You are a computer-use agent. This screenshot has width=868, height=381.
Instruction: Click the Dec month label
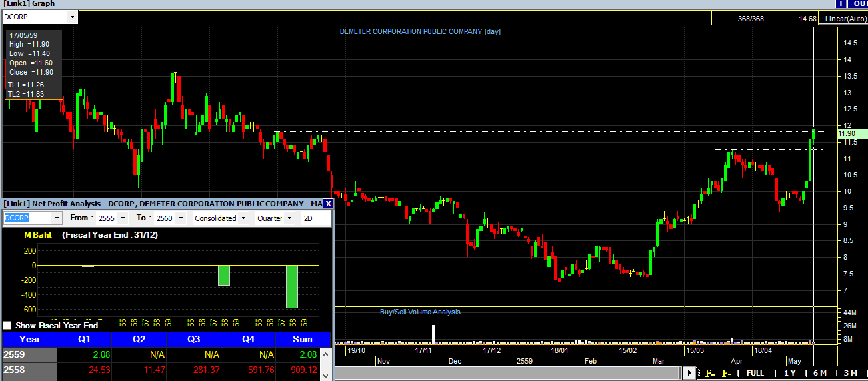(455, 360)
